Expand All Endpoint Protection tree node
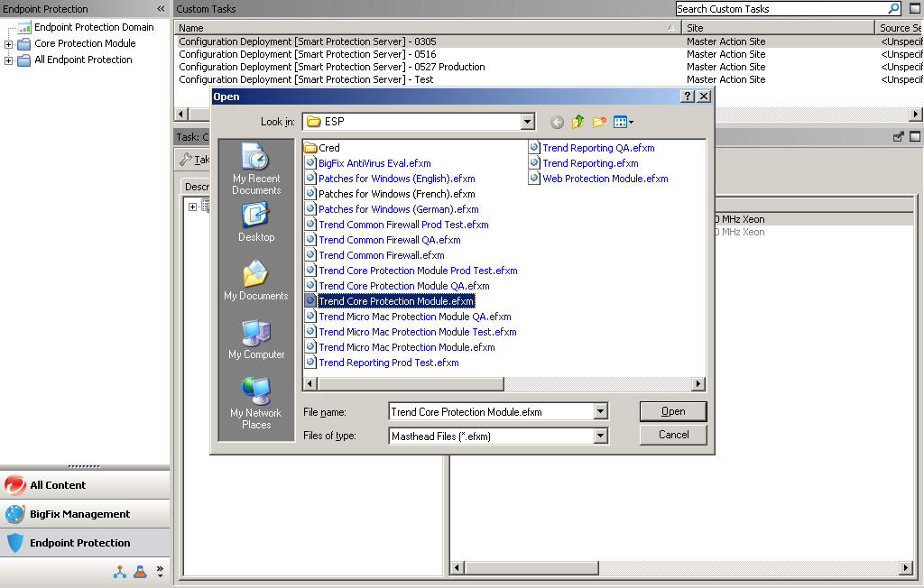Viewport: 924px width, 588px height. (8, 60)
